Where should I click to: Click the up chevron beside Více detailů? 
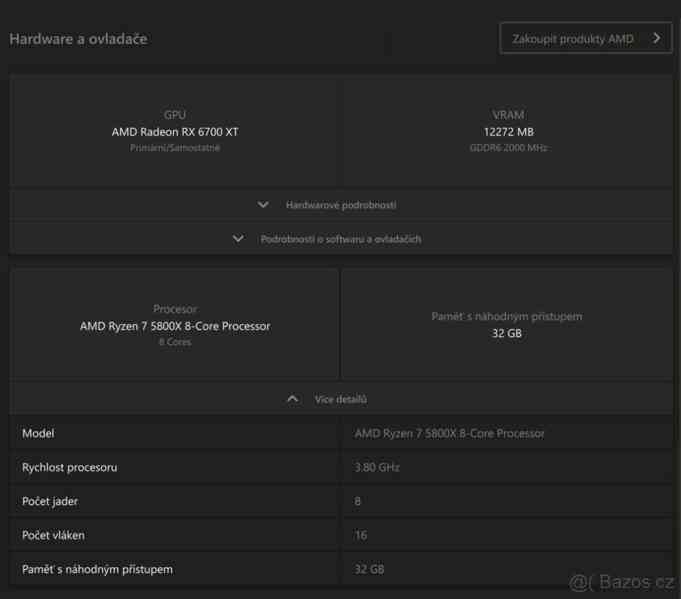click(293, 398)
